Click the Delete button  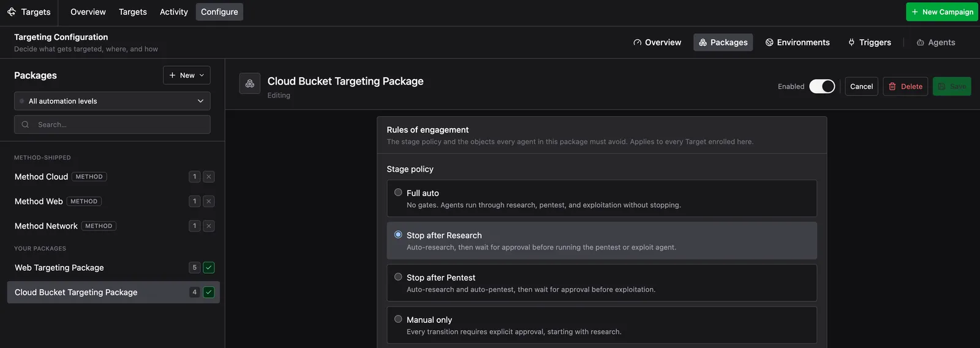(x=905, y=86)
